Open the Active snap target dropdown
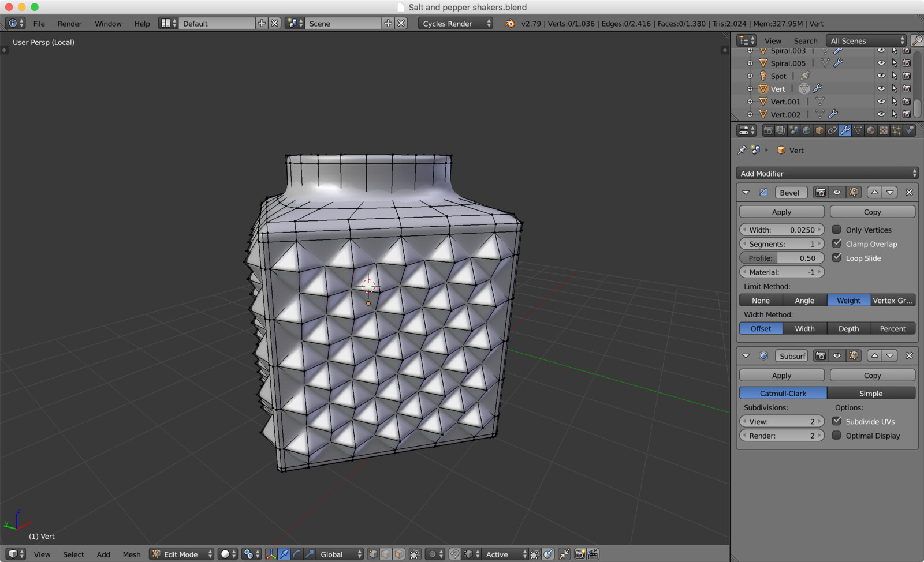 pos(506,554)
